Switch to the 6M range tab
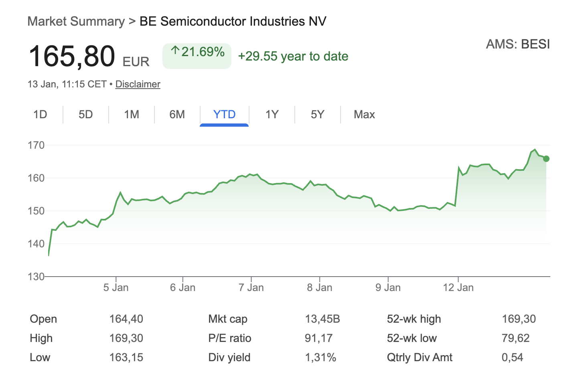Image resolution: width=588 pixels, height=372 pixels. (177, 115)
